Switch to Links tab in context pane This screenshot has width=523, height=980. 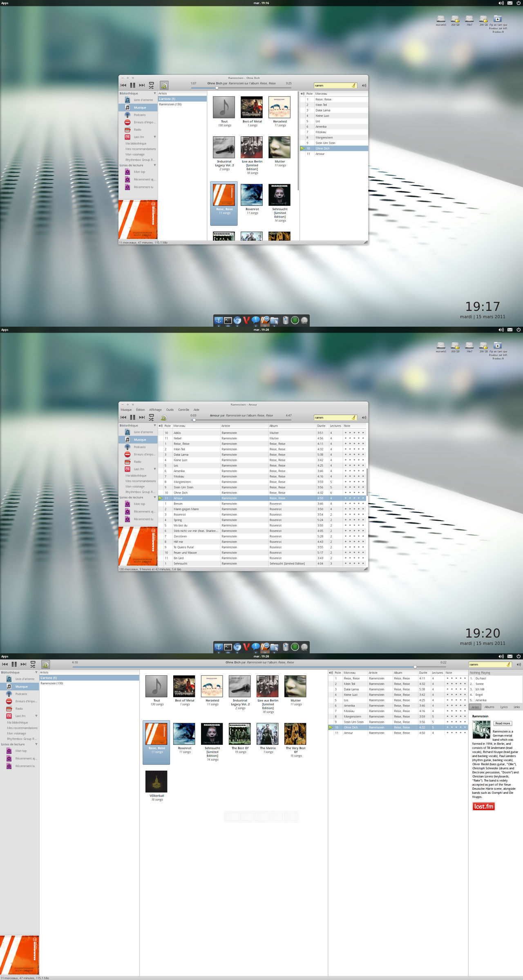(516, 707)
